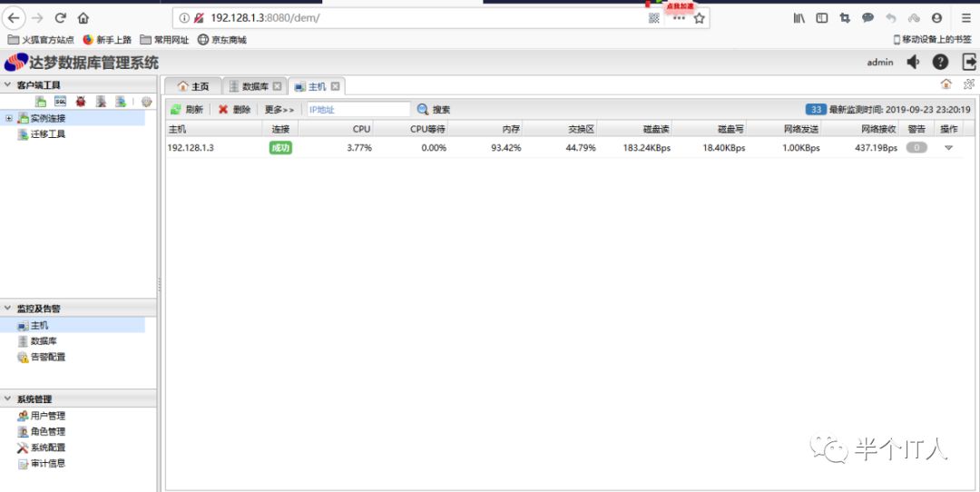Screen dimensions: 980x492
Task: Click the 192.128.1.3 host cell
Action: [191, 148]
